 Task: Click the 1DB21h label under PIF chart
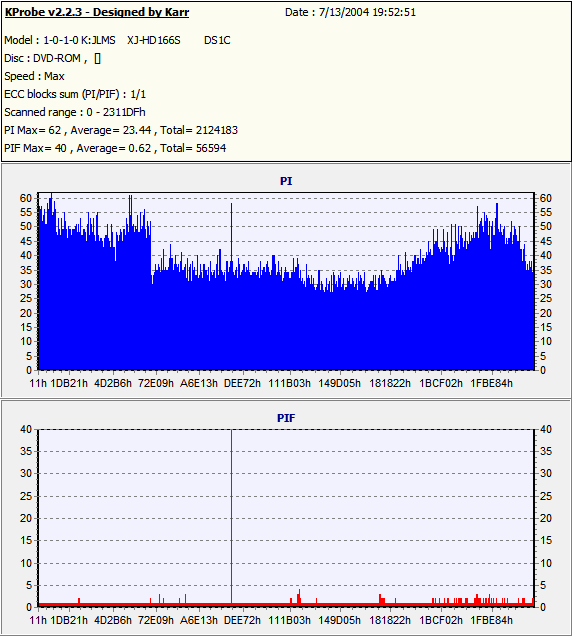pyautogui.click(x=69, y=620)
